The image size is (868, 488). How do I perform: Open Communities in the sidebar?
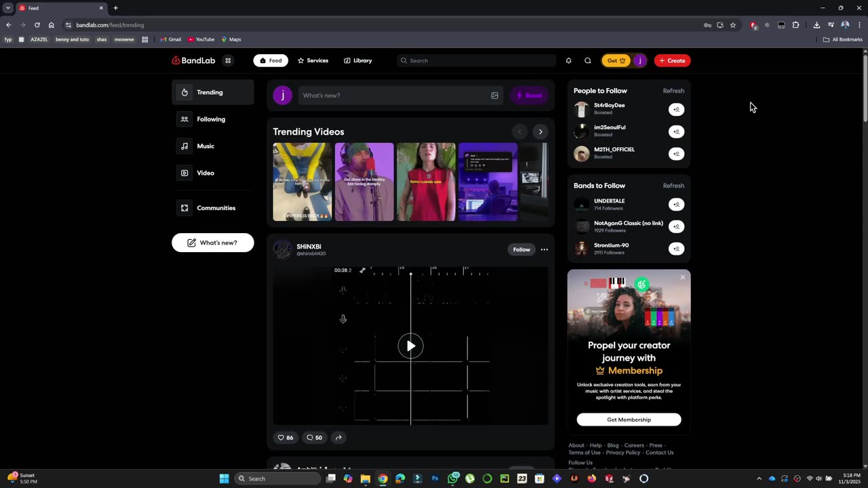[213, 208]
